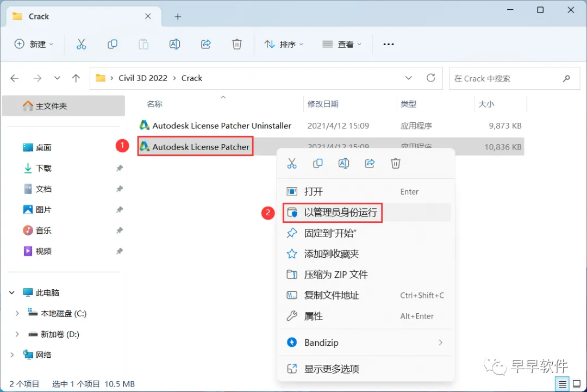This screenshot has width=587, height=392.
Task: Click the search magnifier icon
Action: point(566,78)
